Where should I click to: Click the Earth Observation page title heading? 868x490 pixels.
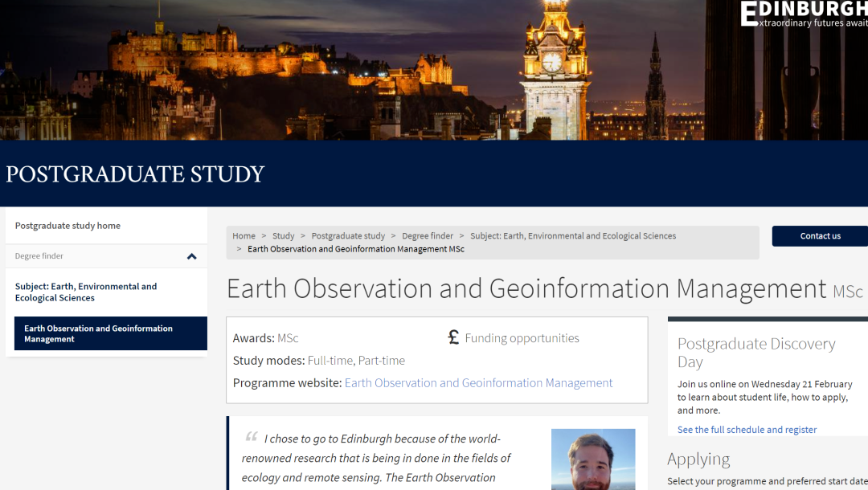pyautogui.click(x=545, y=288)
